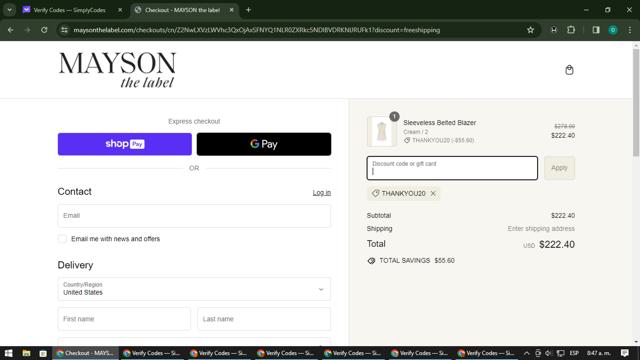
Task: Close the Checkout - MAYSON tab
Action: [231, 10]
